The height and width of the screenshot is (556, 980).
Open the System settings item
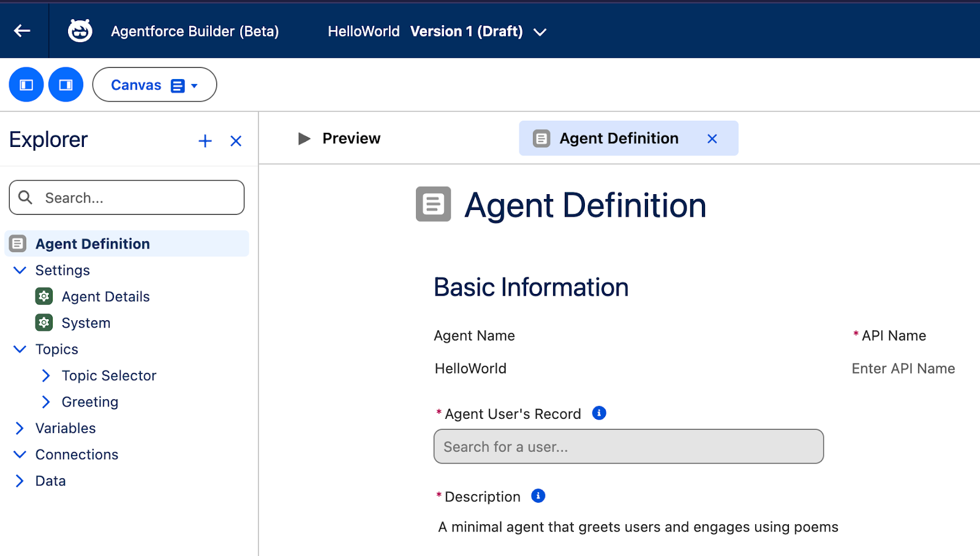pyautogui.click(x=86, y=323)
